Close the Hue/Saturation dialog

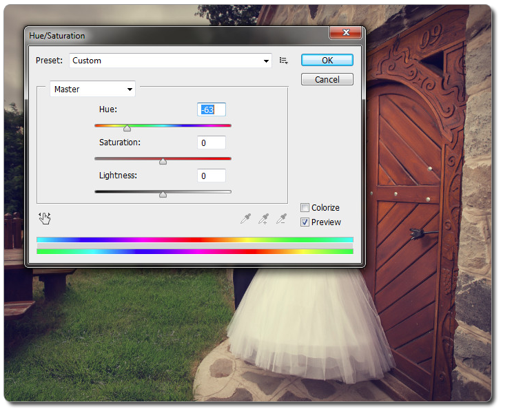346,32
